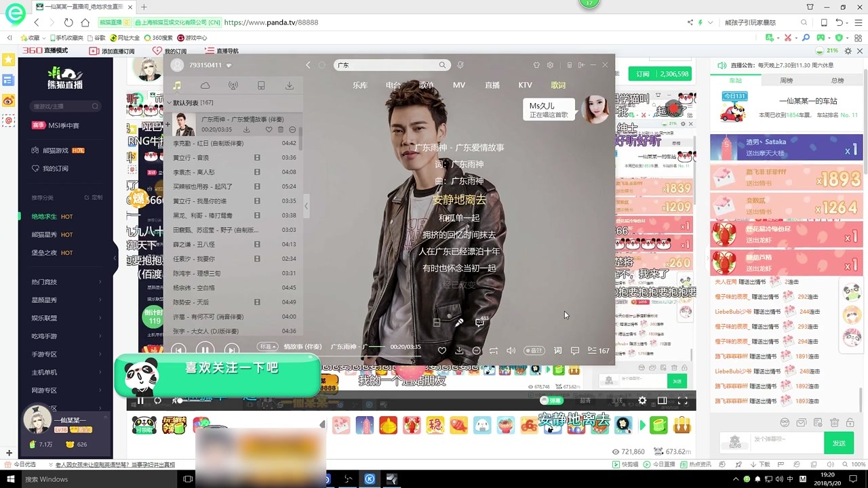Delete the current song from playlist
The image size is (868, 488).
pyautogui.click(x=281, y=129)
